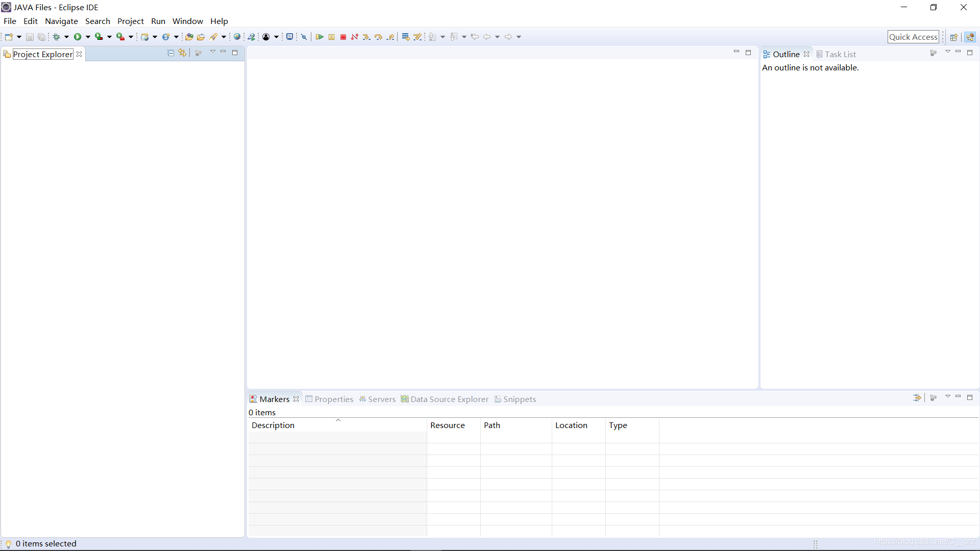Click the Open Task briefcase folder icon

coord(201,37)
